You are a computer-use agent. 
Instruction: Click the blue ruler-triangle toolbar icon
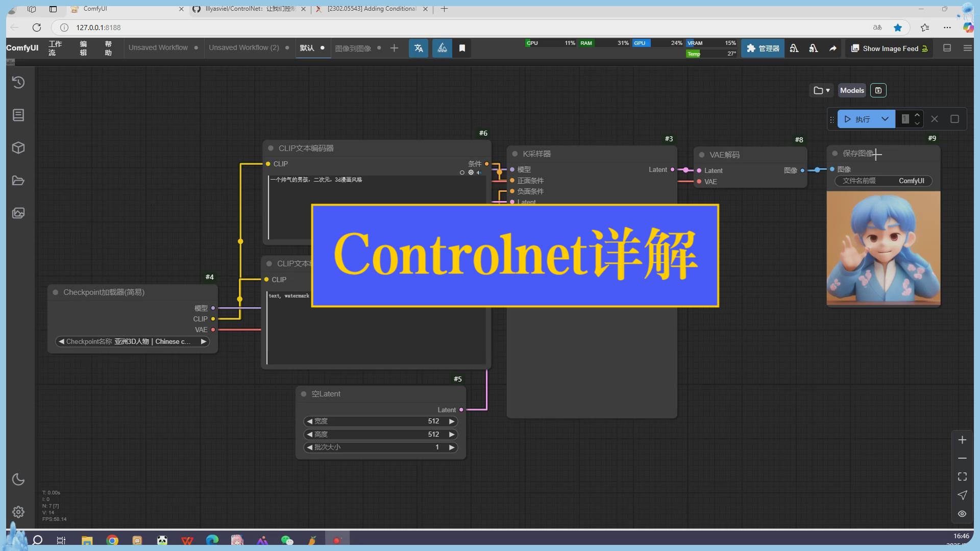442,48
